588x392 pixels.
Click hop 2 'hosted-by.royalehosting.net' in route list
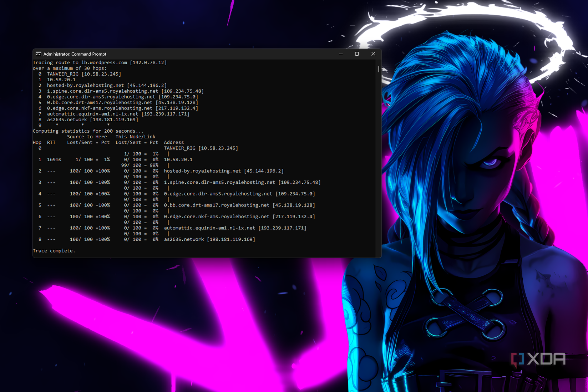[107, 86]
